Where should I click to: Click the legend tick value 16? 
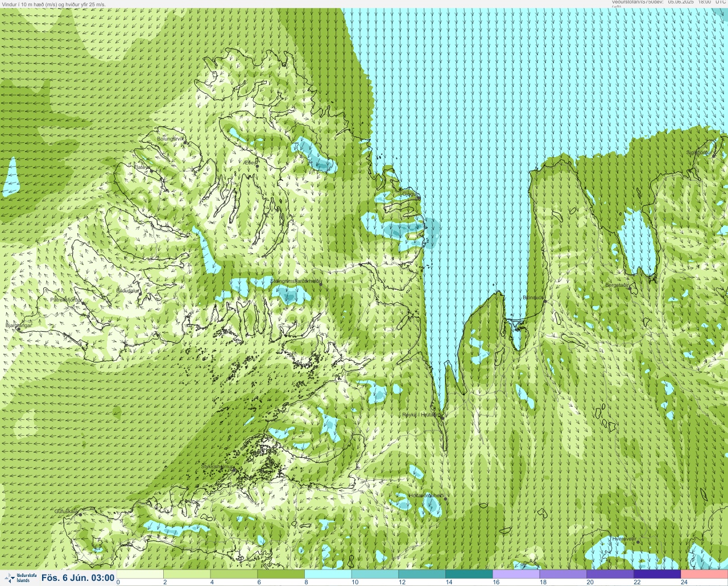coord(496,582)
